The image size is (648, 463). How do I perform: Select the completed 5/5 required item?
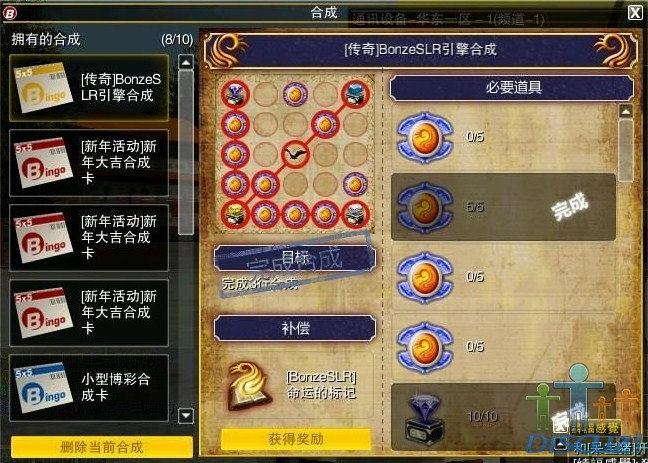point(503,207)
